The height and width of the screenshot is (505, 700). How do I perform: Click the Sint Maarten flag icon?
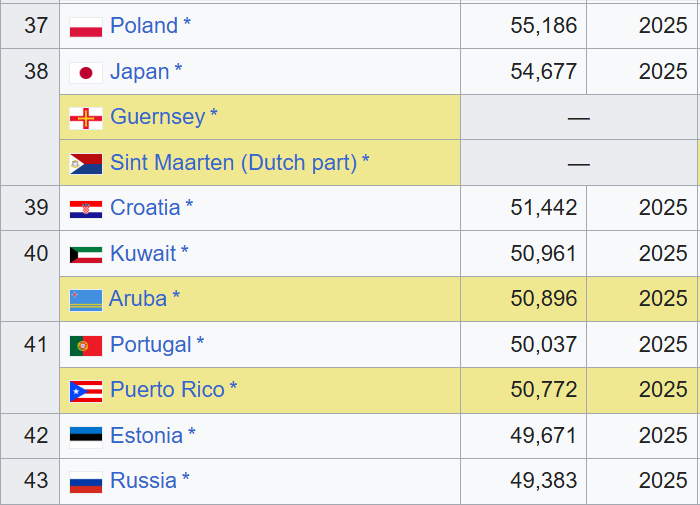click(x=86, y=163)
